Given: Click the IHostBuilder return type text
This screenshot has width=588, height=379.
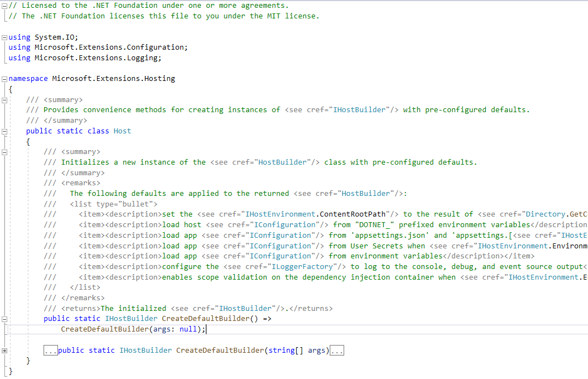Looking at the screenshot, I should 131,318.
